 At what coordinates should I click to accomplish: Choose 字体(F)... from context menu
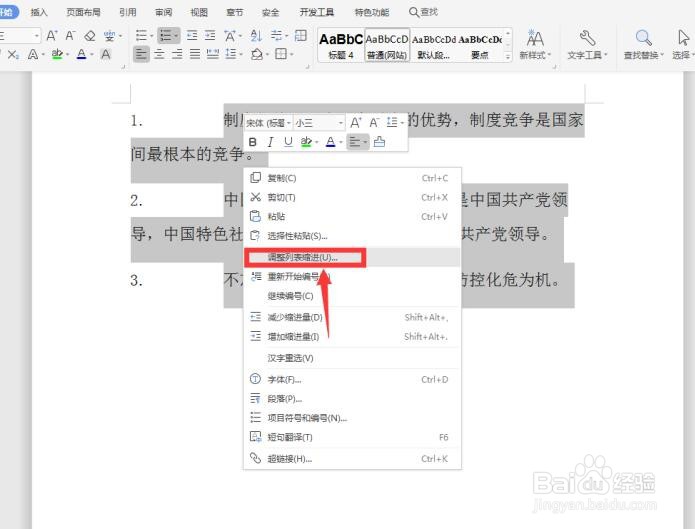pos(352,380)
